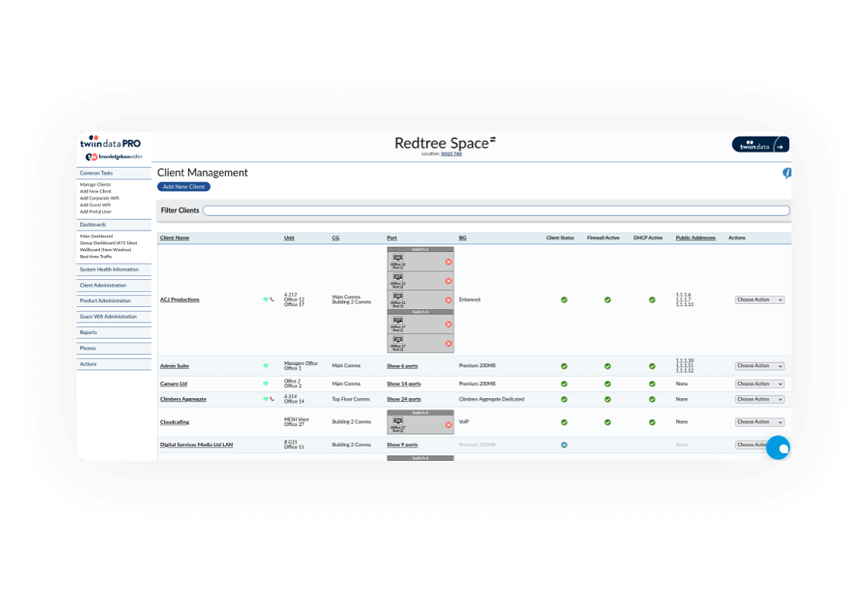Sort table by Client Name header
Screen dimensions: 868x593
pos(174,238)
